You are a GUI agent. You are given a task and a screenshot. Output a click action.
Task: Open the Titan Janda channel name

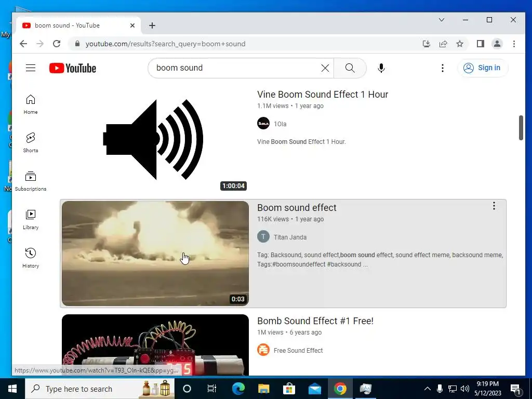pyautogui.click(x=290, y=237)
